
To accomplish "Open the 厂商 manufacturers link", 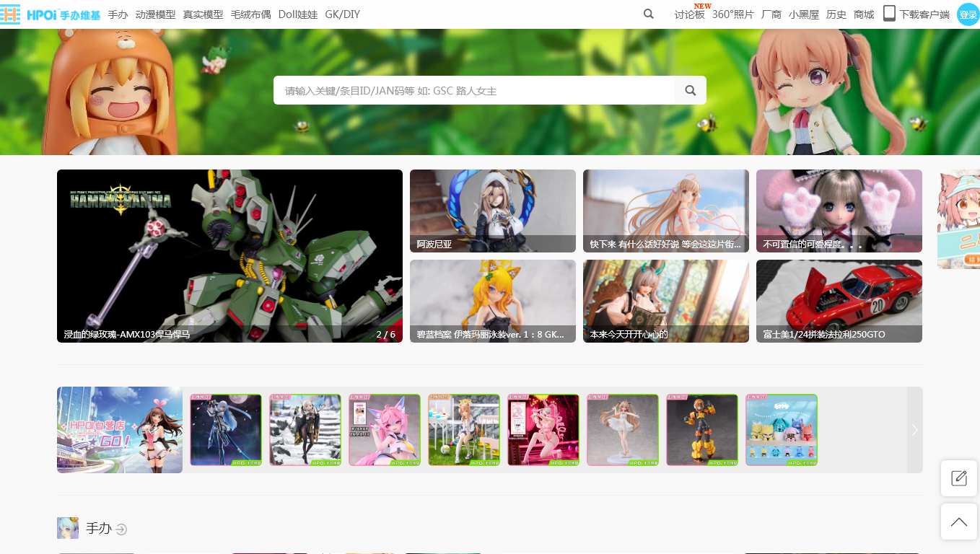I will [771, 14].
